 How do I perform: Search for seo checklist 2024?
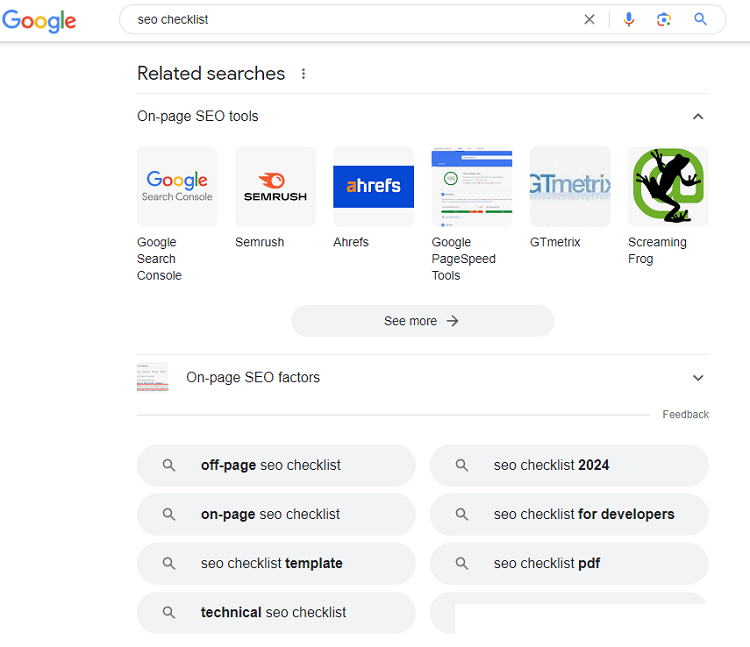tap(569, 465)
